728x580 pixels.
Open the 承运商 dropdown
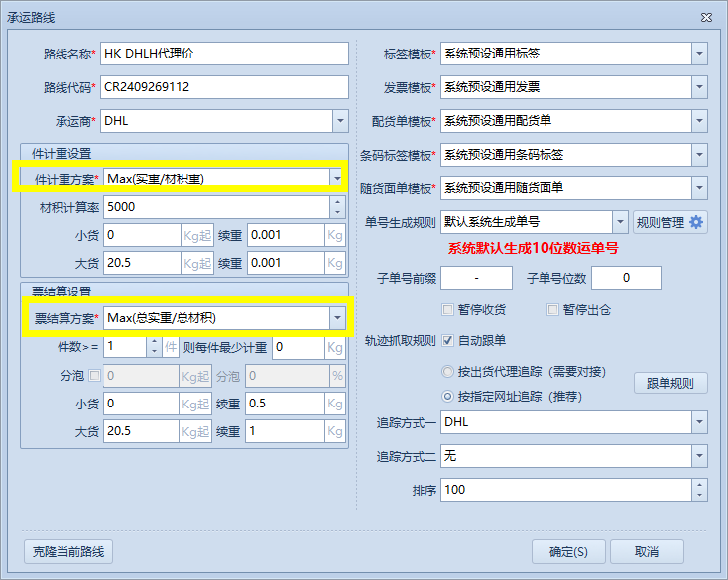339,121
